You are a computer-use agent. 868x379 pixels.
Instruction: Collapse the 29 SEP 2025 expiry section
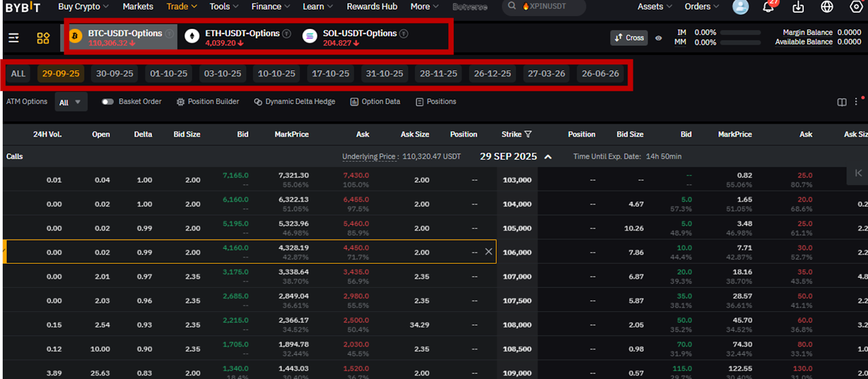548,157
